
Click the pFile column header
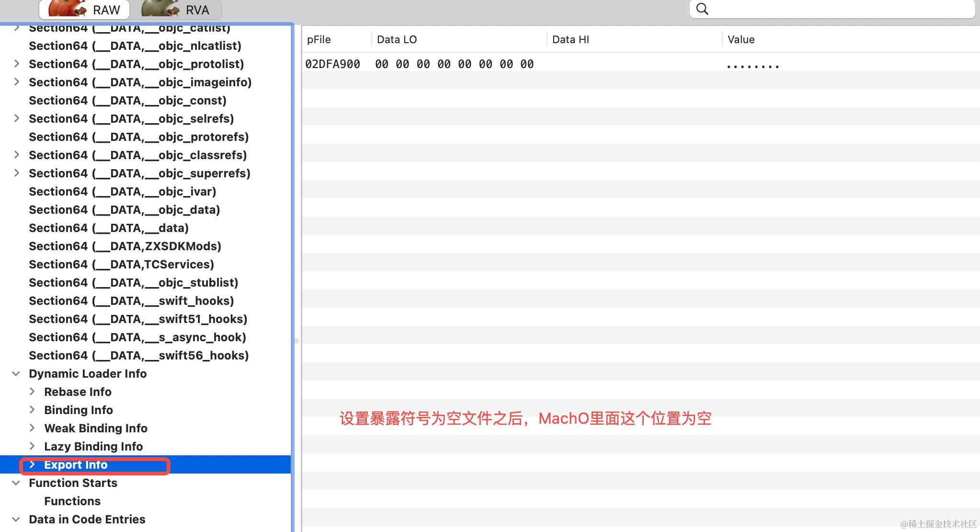(319, 40)
